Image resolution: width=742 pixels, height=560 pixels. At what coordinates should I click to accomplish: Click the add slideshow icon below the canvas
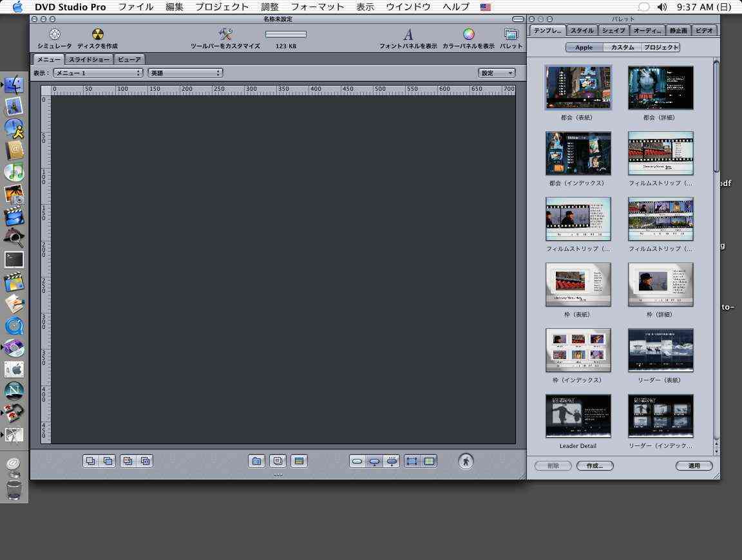278,461
